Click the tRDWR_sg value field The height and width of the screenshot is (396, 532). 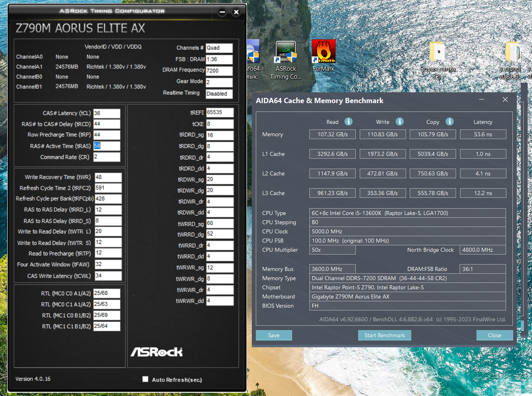[x=220, y=179]
